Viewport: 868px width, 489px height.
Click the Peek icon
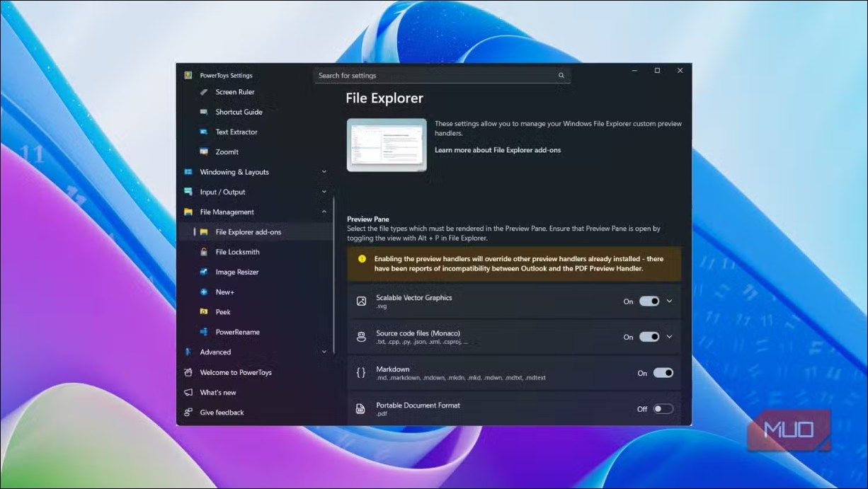(x=204, y=311)
